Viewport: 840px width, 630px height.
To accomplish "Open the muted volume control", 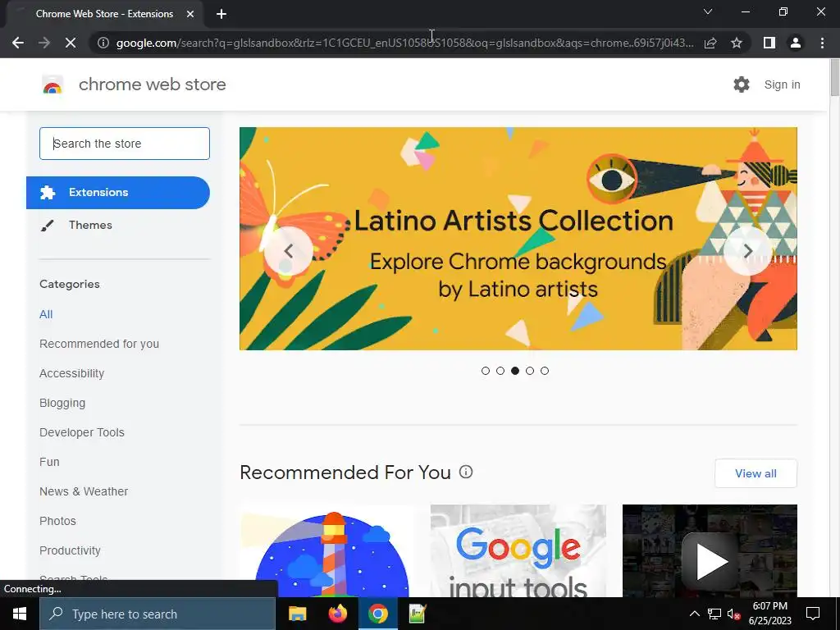I will [733, 614].
